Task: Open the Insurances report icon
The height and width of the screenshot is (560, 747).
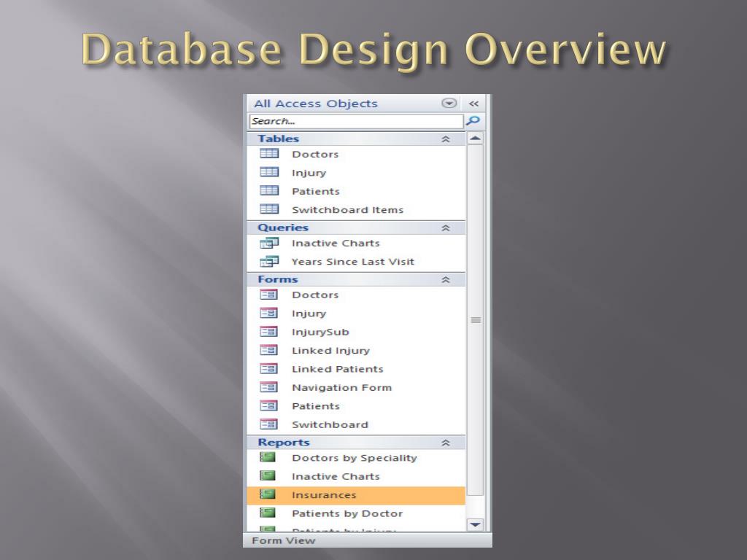Action: tap(270, 494)
